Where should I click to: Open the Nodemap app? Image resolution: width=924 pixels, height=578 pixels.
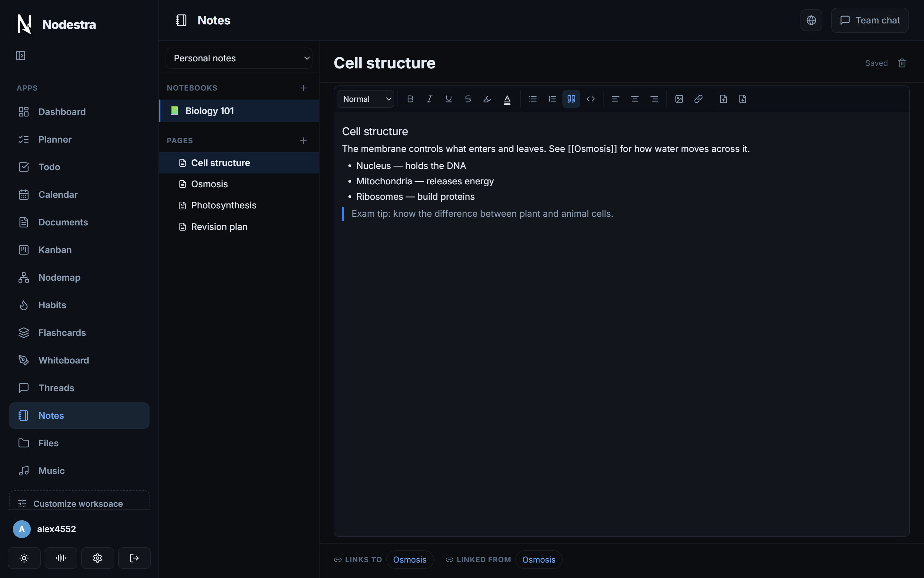(79, 277)
